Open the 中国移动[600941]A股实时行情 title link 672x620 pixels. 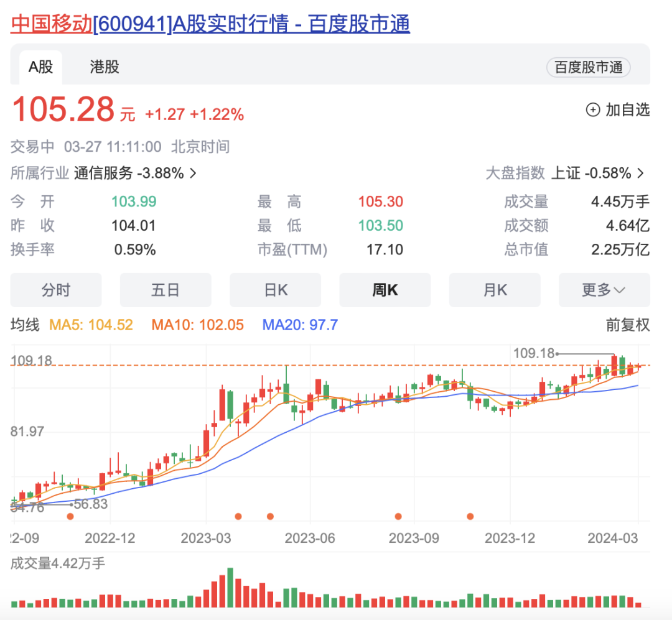tap(210, 24)
